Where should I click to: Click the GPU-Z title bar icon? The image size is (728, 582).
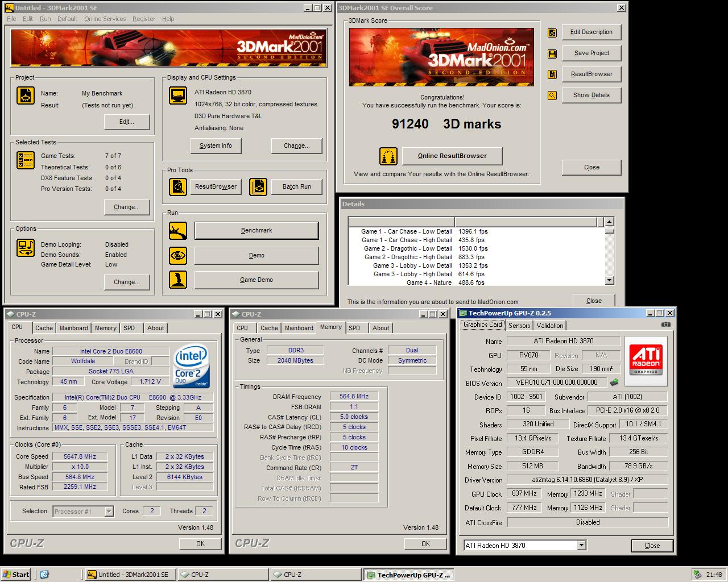pyautogui.click(x=463, y=313)
